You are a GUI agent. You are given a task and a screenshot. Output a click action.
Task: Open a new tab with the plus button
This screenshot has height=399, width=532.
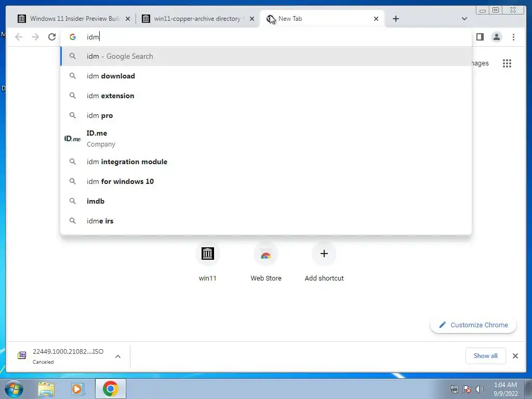[x=395, y=19]
